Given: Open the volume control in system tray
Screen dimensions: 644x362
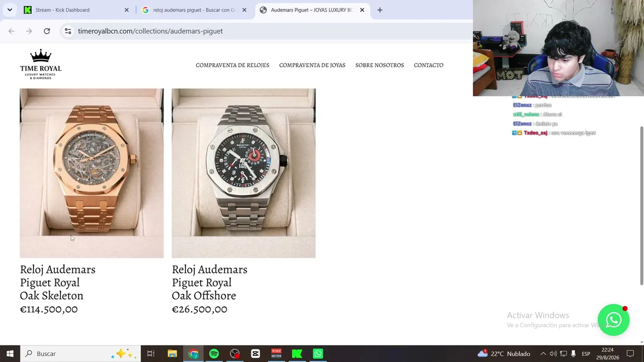Looking at the screenshot, I should (x=553, y=353).
